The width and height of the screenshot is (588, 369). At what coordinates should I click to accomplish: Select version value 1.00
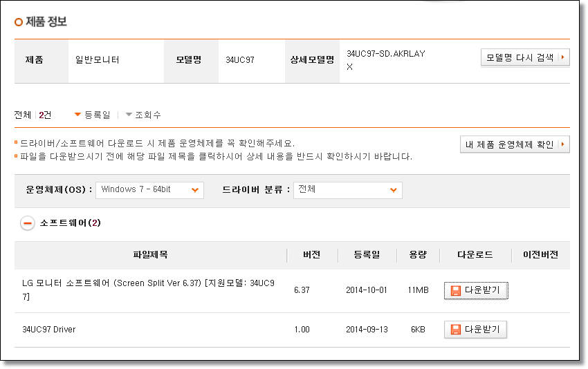(x=302, y=330)
